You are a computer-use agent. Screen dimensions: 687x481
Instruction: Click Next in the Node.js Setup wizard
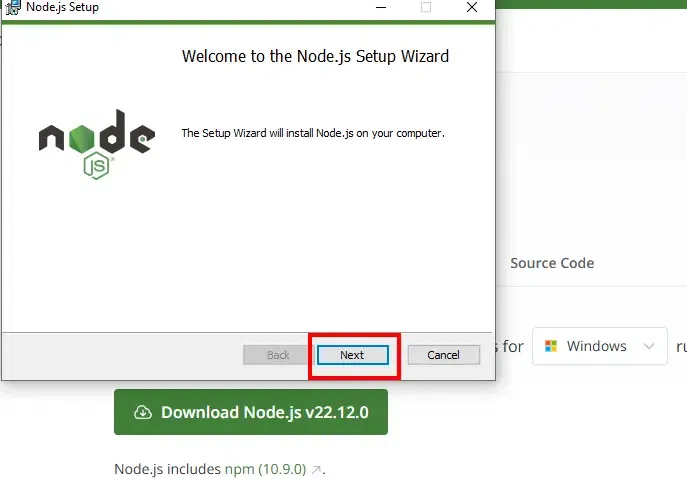pos(353,355)
